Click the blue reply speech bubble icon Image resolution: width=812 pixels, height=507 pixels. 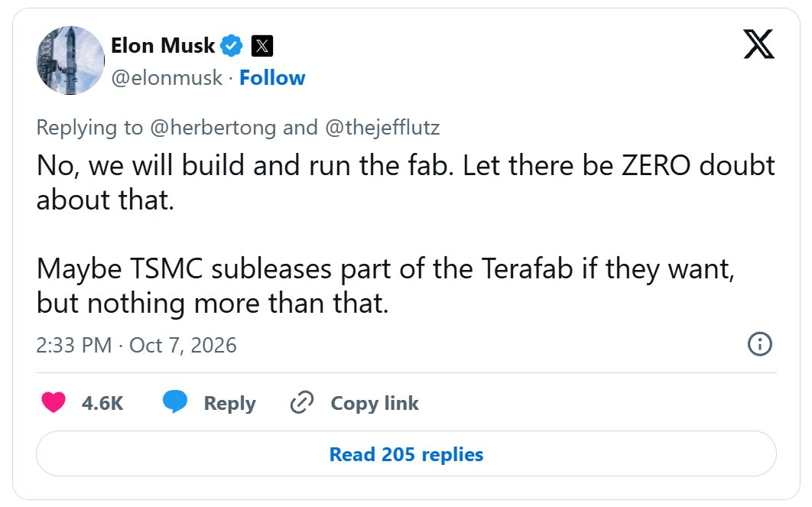pyautogui.click(x=175, y=402)
